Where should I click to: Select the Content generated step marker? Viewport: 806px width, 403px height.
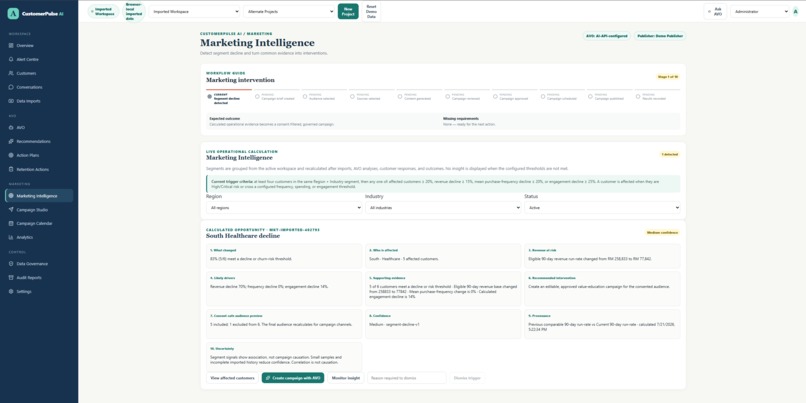click(400, 96)
